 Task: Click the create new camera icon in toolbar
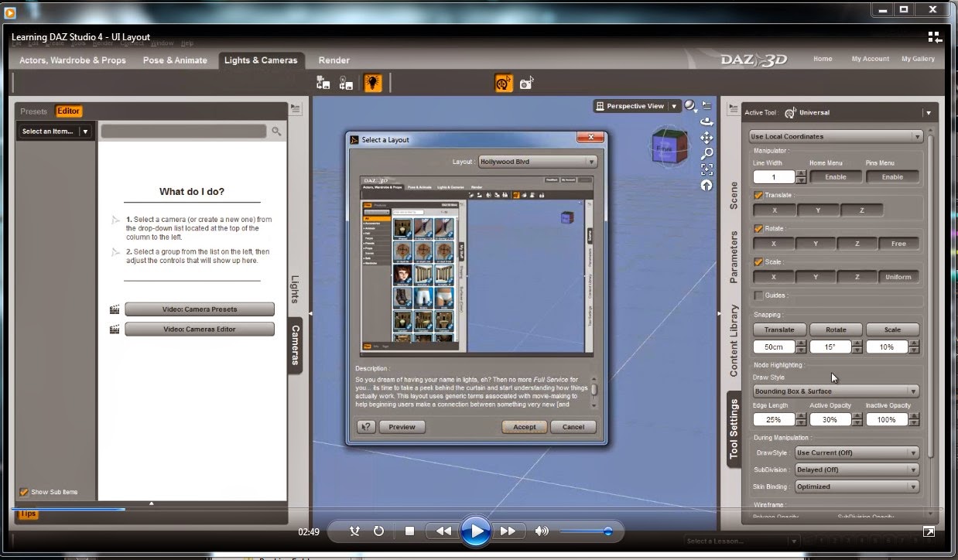tap(323, 83)
